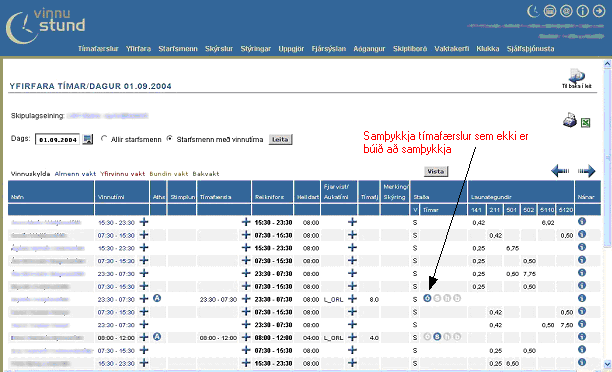612x372 pixels.
Task: Click the scrollbar up arrow
Action: click(x=607, y=64)
